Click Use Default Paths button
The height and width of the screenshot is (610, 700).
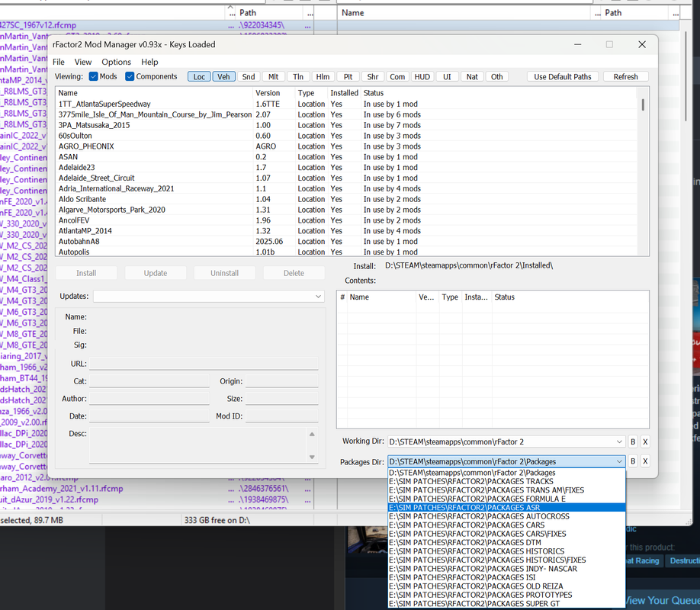(x=563, y=77)
